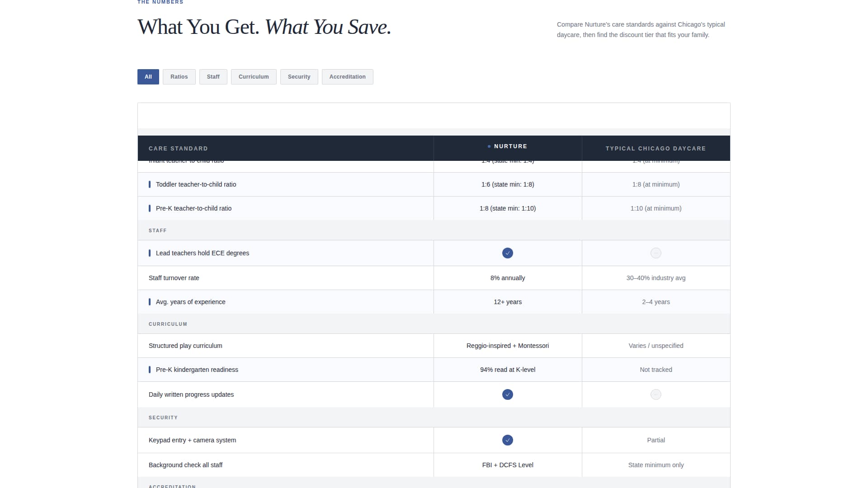
Task: Click the 30–40% industry avg value
Action: 656,278
